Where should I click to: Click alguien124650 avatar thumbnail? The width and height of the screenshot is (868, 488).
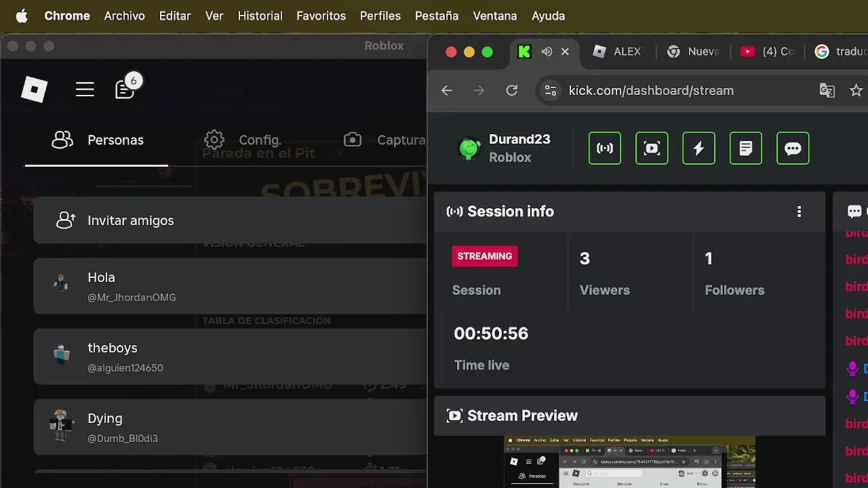[62, 354]
